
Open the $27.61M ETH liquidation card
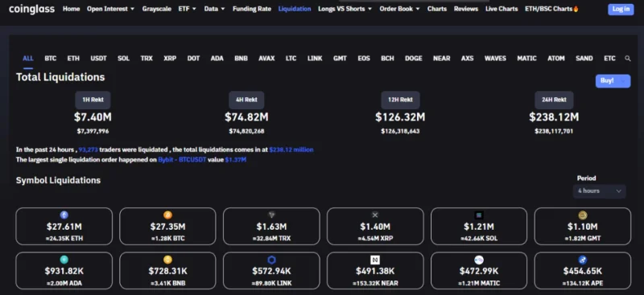point(64,226)
